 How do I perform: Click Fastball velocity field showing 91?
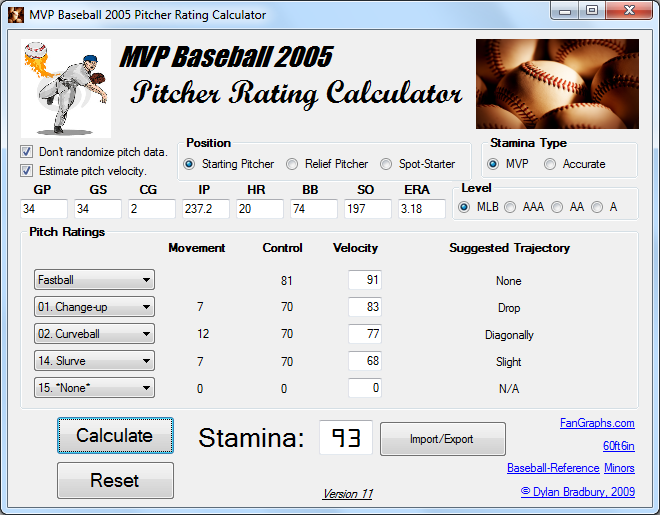(x=365, y=280)
